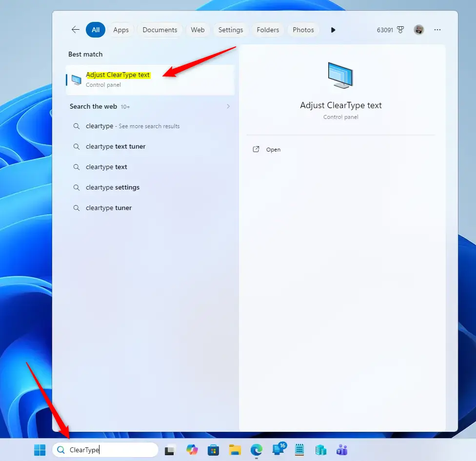This screenshot has width=476, height=461.
Task: Click the taskbar search box containing ClearType
Action: pyautogui.click(x=105, y=450)
